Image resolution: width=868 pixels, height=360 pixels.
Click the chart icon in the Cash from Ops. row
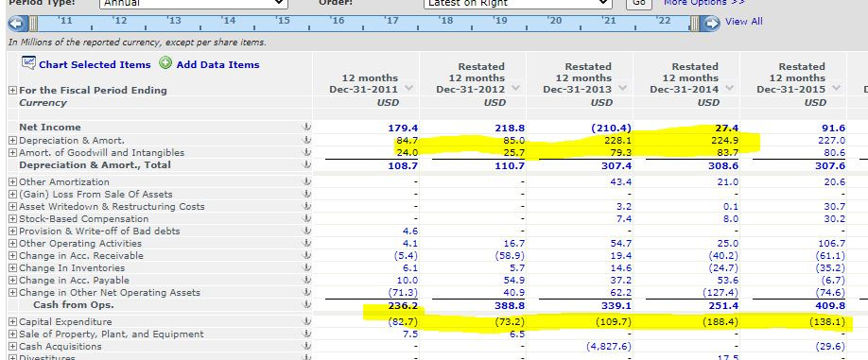305,304
